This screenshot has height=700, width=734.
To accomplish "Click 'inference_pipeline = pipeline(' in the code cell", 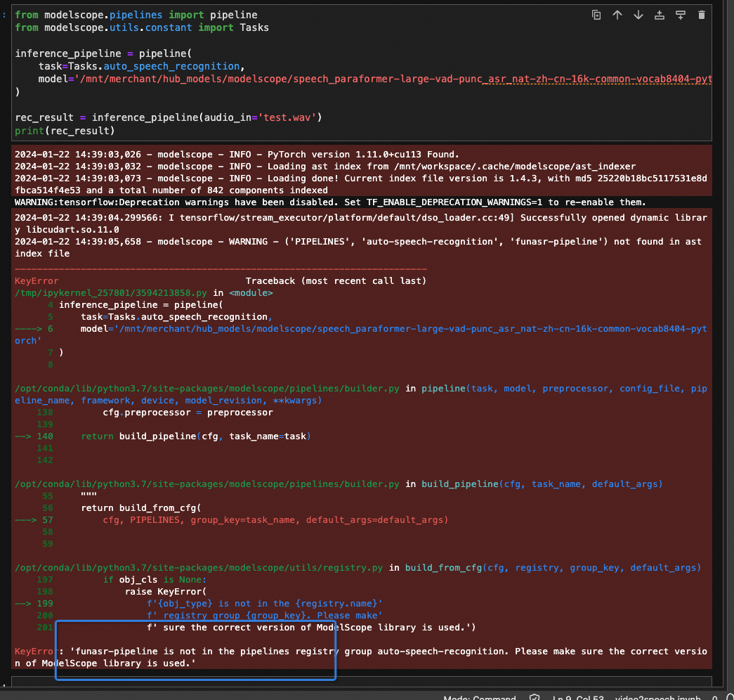I will click(103, 53).
